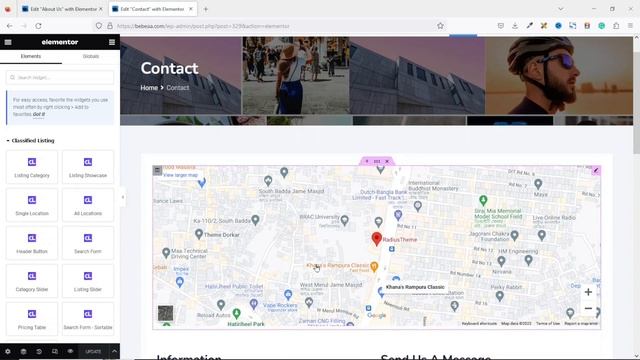
Task: Expand save options arrow next to Update
Action: [114, 351]
